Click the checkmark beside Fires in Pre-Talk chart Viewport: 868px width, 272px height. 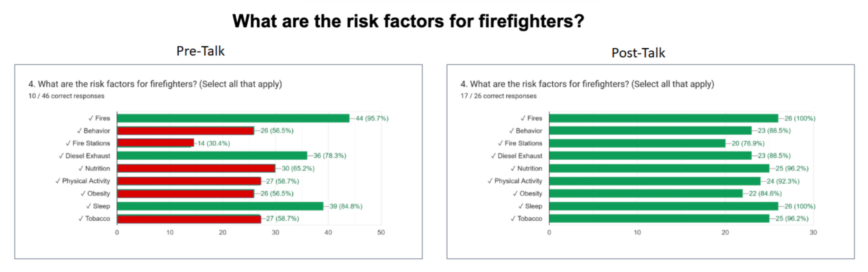(91, 118)
